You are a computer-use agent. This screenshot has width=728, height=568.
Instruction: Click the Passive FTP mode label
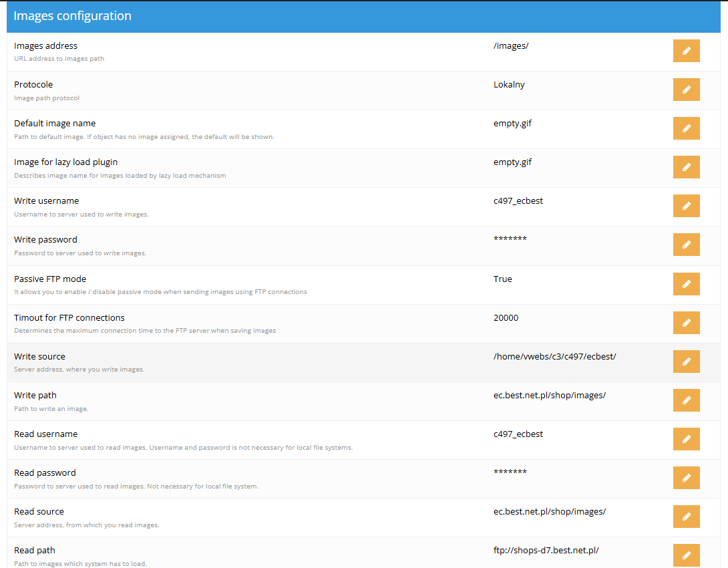[50, 279]
